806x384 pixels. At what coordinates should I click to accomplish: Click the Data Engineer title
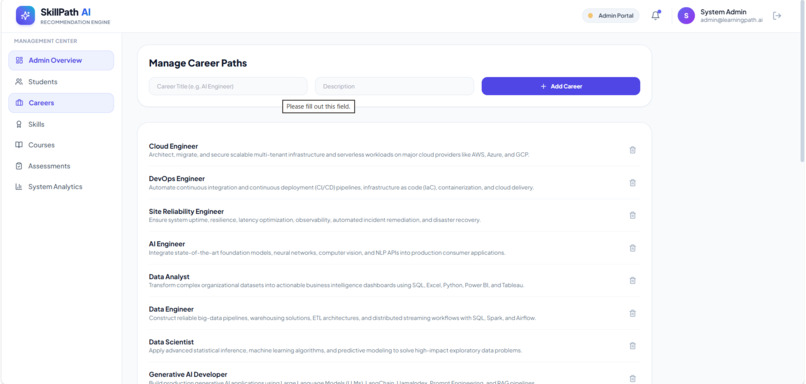pyautogui.click(x=171, y=309)
